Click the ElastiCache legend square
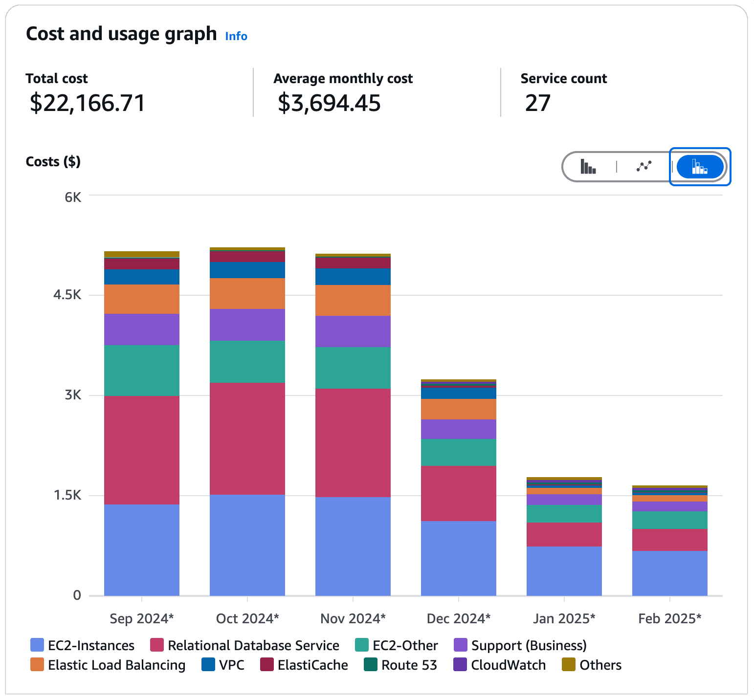Viewport: 754px width, 700px height. 267,664
